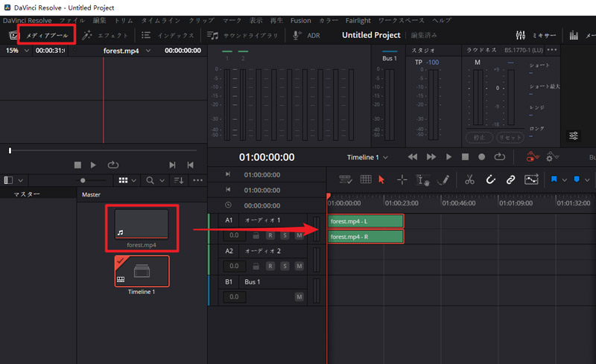The height and width of the screenshot is (364, 596).
Task: Open the クリップ menu
Action: point(201,21)
